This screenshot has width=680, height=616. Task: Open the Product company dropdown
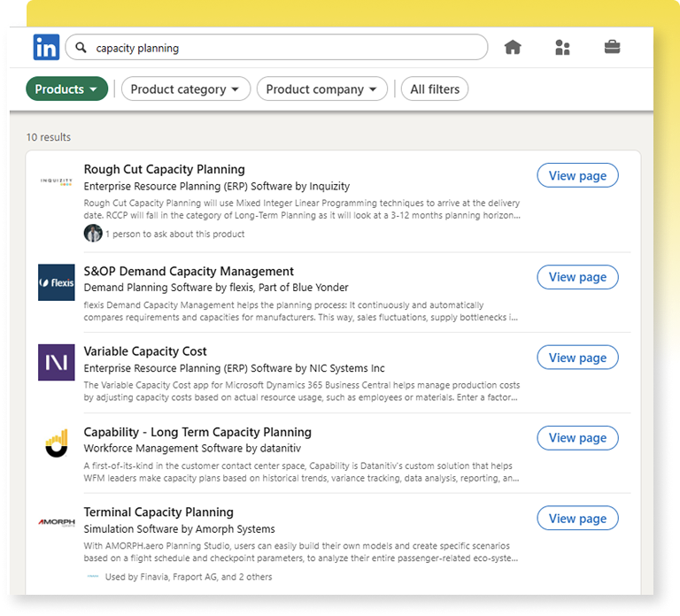click(x=322, y=89)
